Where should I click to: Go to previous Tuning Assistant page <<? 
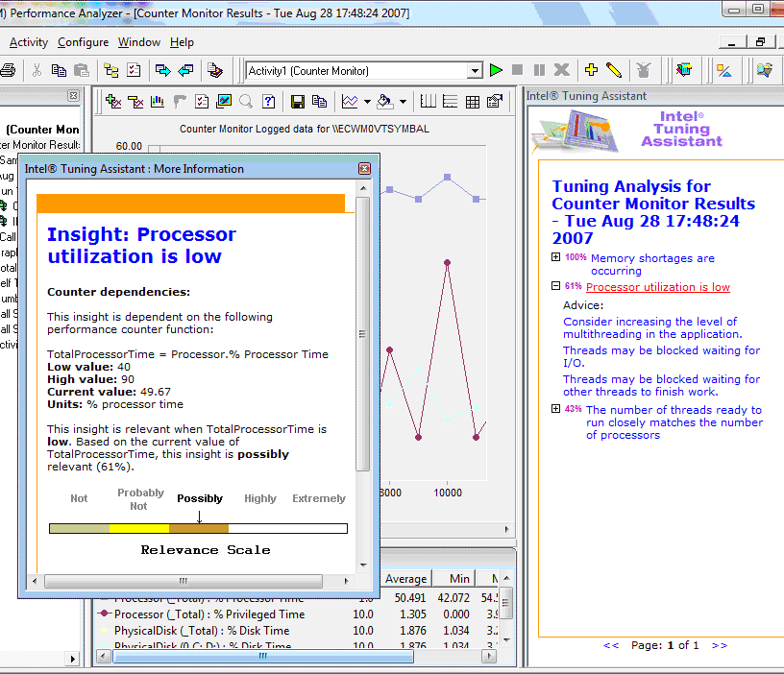tap(611, 645)
